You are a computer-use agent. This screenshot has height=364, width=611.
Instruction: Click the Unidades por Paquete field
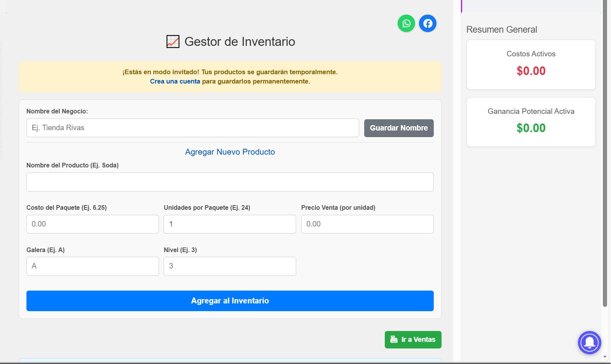point(230,224)
